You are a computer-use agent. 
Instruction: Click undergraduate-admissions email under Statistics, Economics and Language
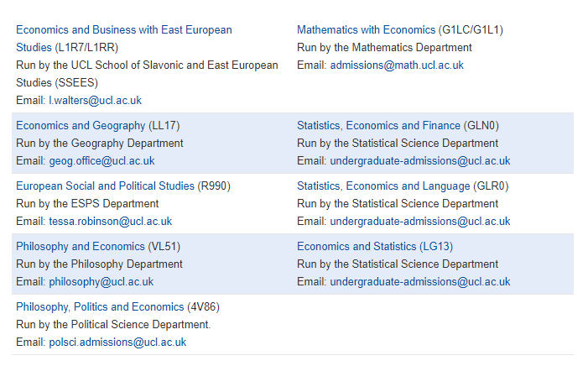click(x=420, y=222)
